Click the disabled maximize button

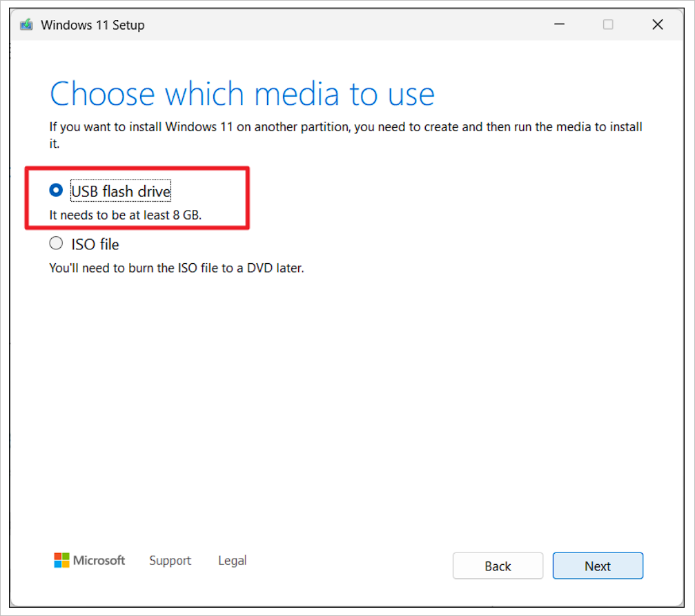tap(608, 24)
